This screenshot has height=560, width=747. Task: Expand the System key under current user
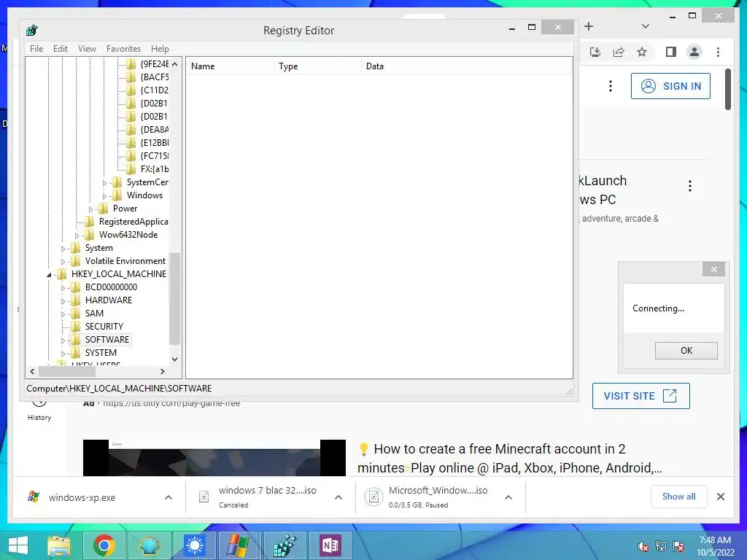click(63, 249)
